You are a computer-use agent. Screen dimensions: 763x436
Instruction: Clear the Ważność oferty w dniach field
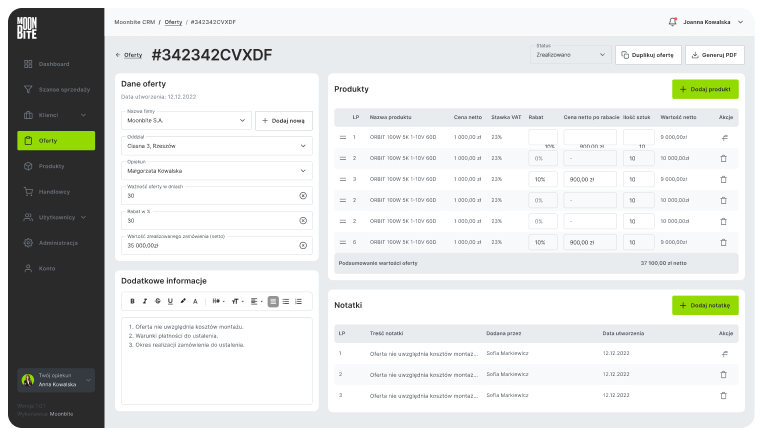303,195
